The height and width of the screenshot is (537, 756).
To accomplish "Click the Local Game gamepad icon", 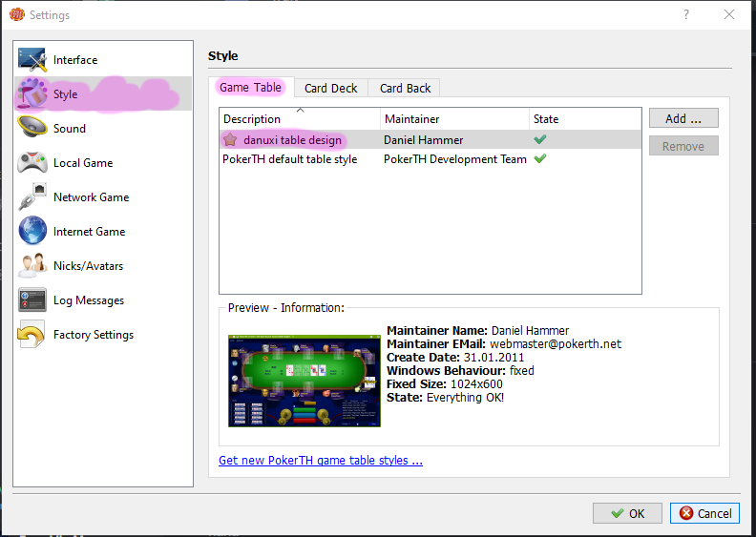I will pyautogui.click(x=32, y=163).
